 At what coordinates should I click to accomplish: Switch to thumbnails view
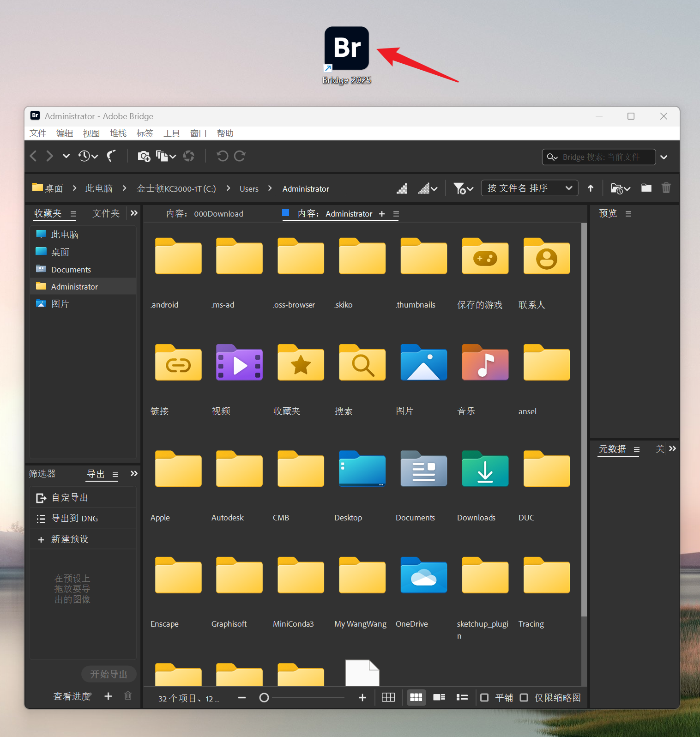(x=416, y=697)
